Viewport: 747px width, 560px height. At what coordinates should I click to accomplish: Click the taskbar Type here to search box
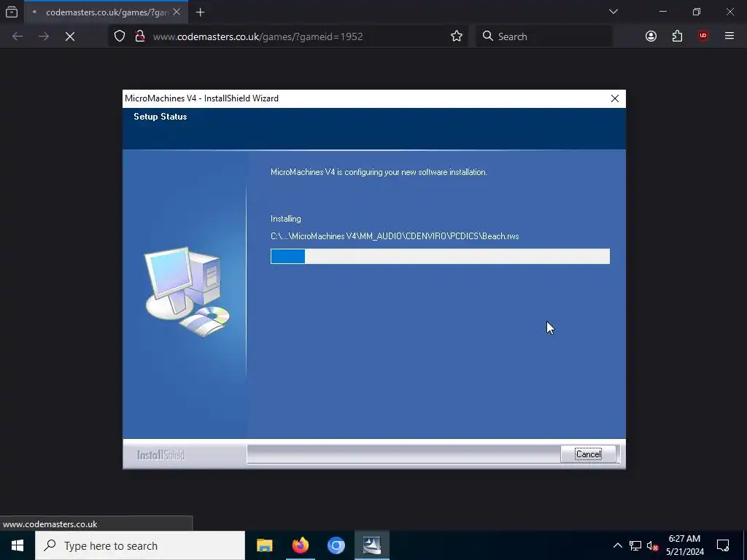(x=140, y=545)
